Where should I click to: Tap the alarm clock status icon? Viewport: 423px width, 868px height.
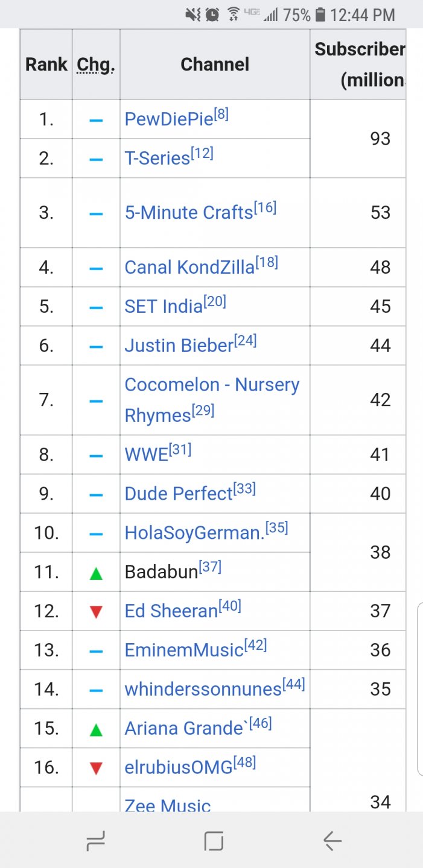(212, 14)
